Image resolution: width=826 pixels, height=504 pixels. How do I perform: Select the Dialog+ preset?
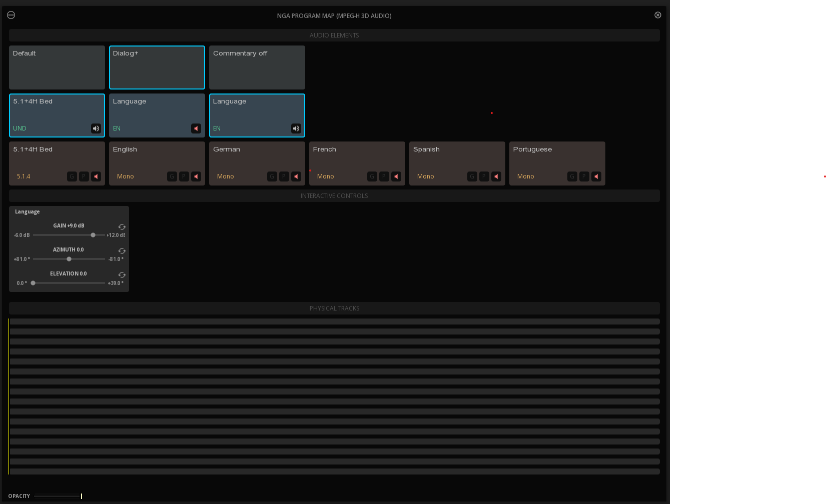(x=157, y=67)
